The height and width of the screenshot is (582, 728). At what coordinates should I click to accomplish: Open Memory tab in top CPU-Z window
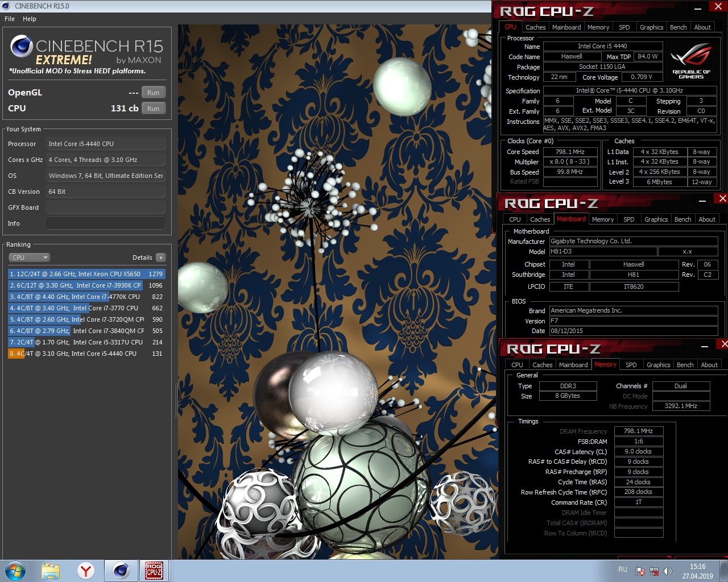[x=598, y=27]
